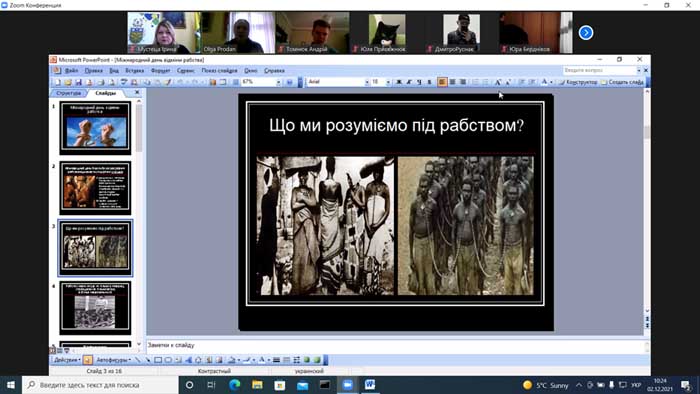Toggle Italic text formatting
The height and width of the screenshot is (394, 700).
point(408,82)
